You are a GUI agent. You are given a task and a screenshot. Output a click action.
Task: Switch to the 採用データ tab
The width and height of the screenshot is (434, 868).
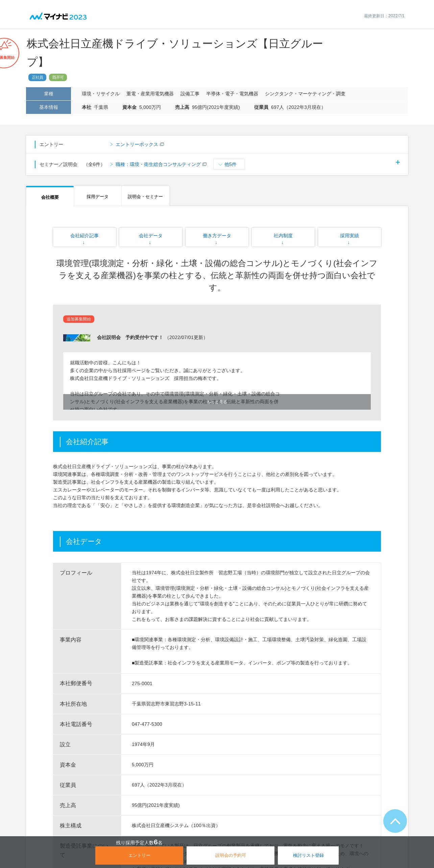[97, 196]
